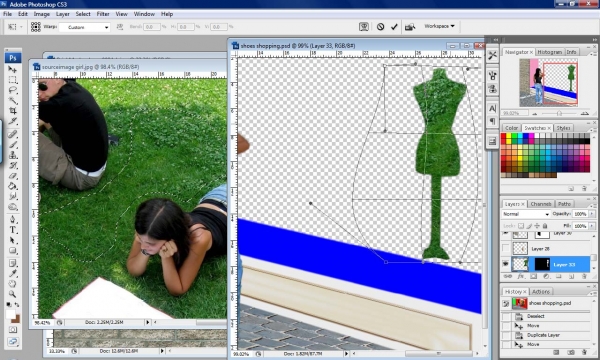The width and height of the screenshot is (600, 360).
Task: Select the Dodge tool
Action: [x=13, y=207]
